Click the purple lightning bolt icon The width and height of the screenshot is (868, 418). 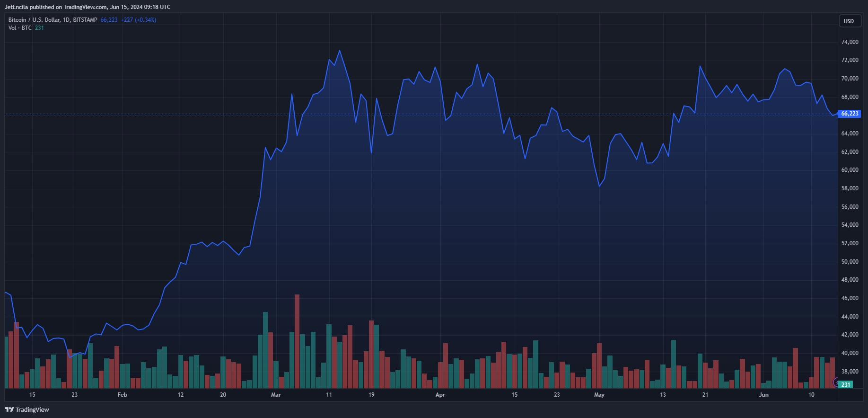(x=836, y=382)
